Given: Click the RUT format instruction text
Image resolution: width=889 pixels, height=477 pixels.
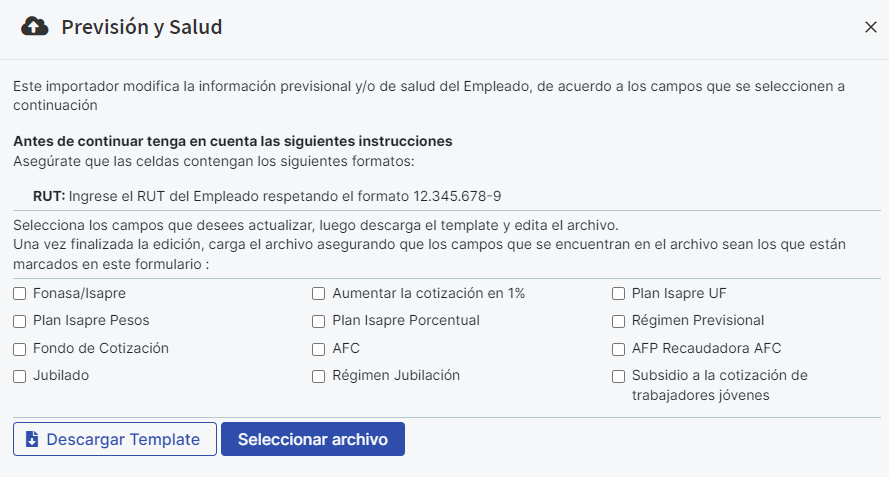Looking at the screenshot, I should [x=267, y=196].
